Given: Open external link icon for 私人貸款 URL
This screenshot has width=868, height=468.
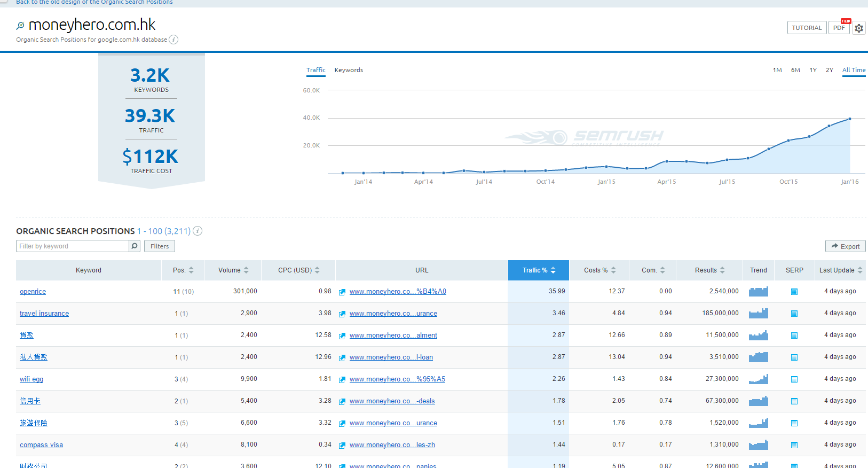Looking at the screenshot, I should [342, 357].
